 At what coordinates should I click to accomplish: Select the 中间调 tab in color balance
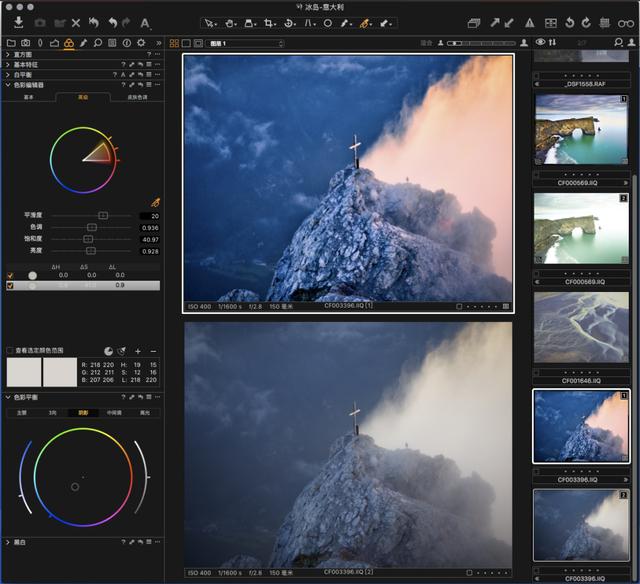pos(116,412)
